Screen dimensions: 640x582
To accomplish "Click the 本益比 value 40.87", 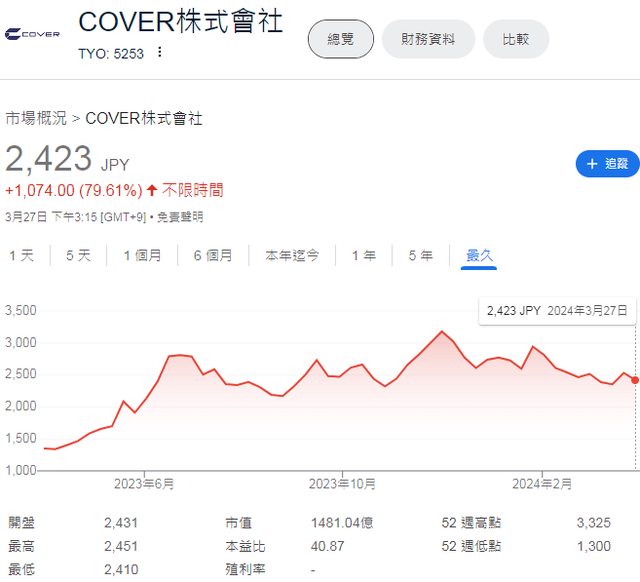I will [x=327, y=546].
